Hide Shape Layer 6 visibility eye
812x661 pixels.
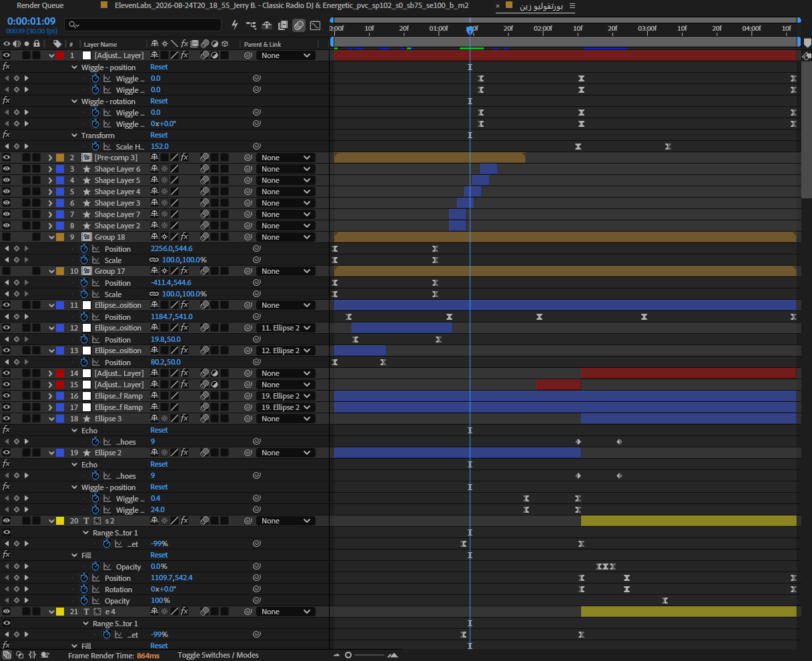7,169
